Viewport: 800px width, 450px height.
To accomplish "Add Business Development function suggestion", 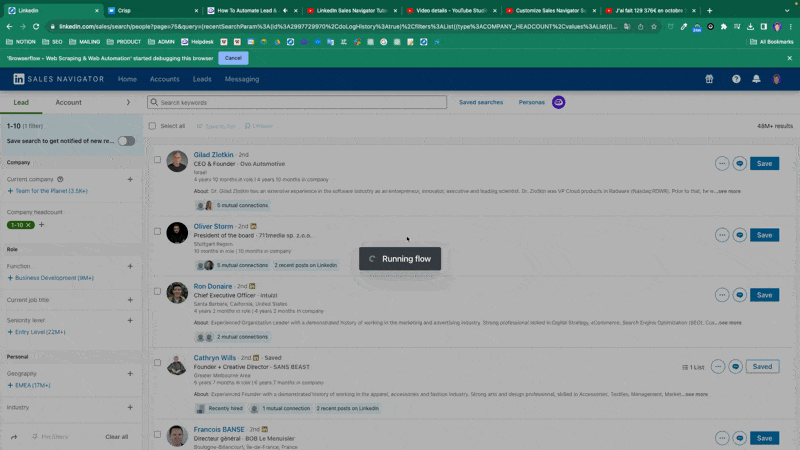I will click(x=51, y=278).
